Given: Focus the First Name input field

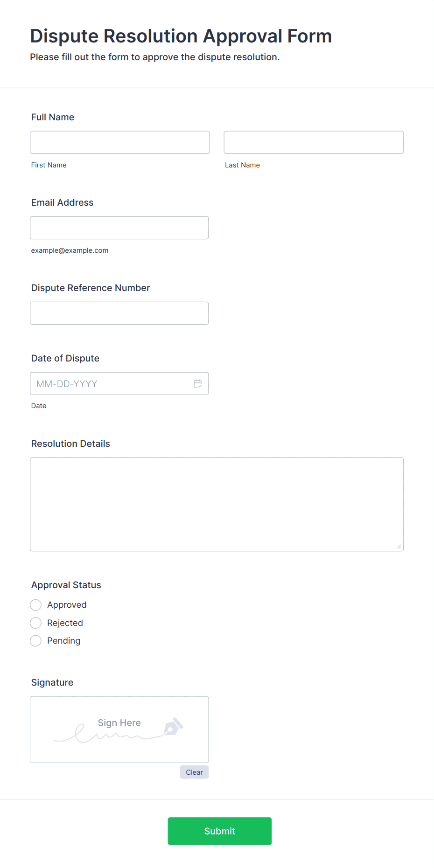Looking at the screenshot, I should point(120,142).
